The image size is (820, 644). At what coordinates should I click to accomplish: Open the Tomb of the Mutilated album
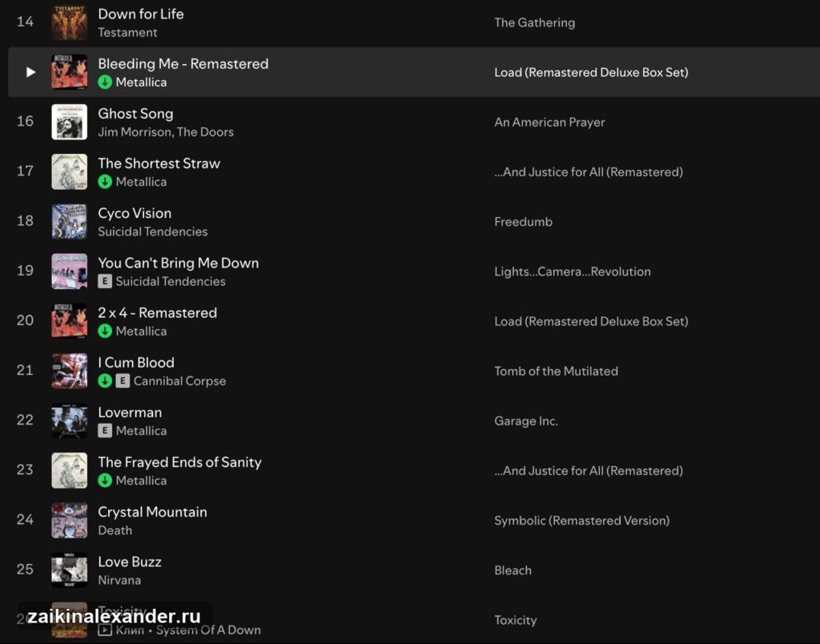point(556,371)
